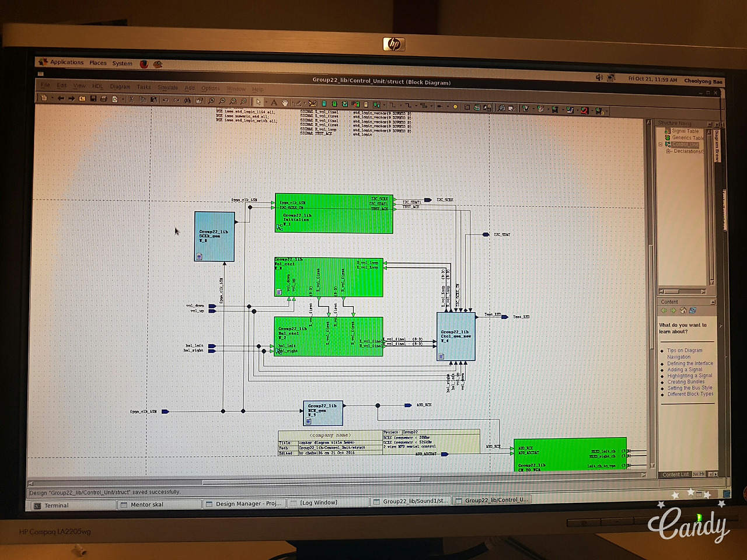Open 'Tips on Diagram Navigation' help link

pyautogui.click(x=685, y=353)
